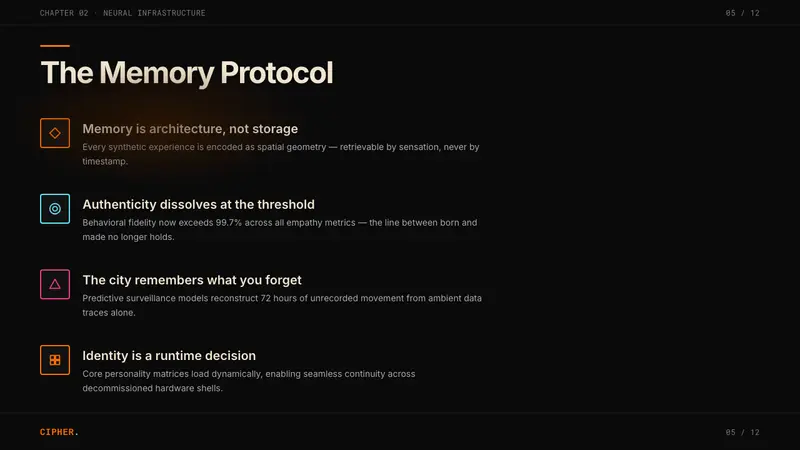The height and width of the screenshot is (450, 800).
Task: Click the cyan concentric circle icon
Action: pyautogui.click(x=55, y=209)
